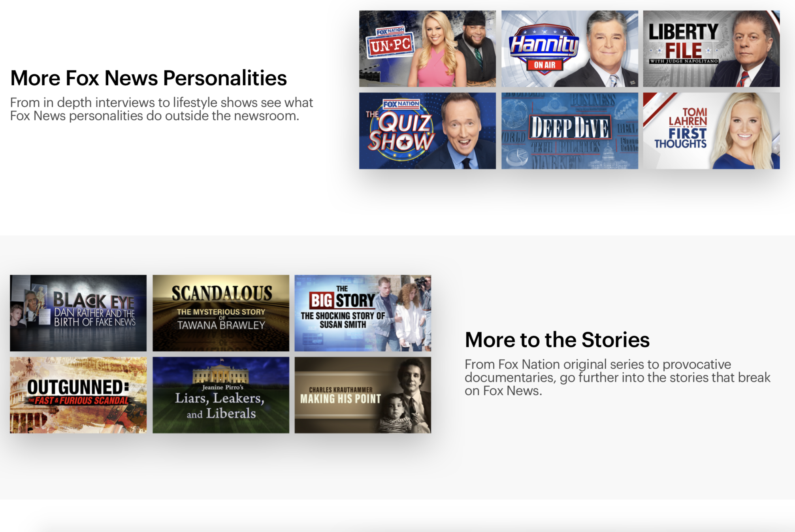The width and height of the screenshot is (795, 532).
Task: Click Scandalous Tawana Brawley thumbnail
Action: point(221,313)
